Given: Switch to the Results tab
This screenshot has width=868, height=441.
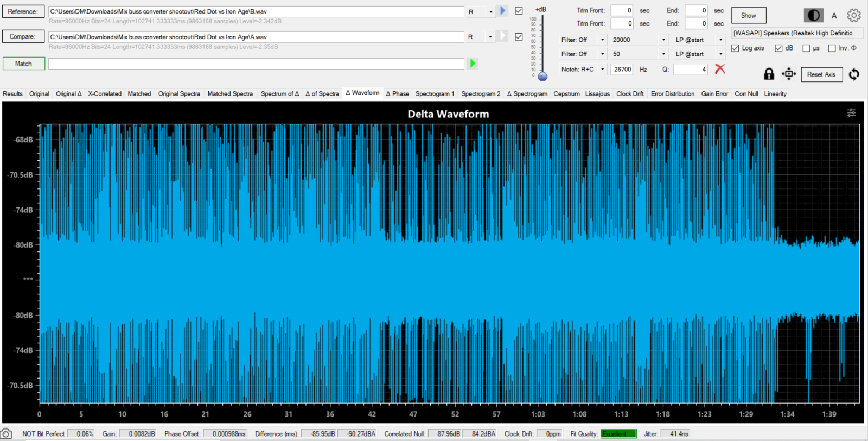Looking at the screenshot, I should tap(12, 93).
